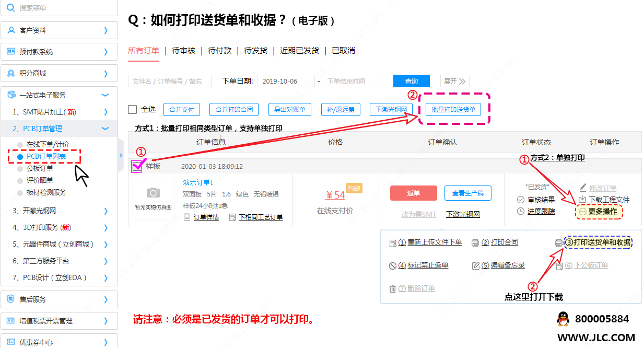This screenshot has width=644, height=348.
Task: Click the 售后服务 shield icon
Action: tap(10, 299)
